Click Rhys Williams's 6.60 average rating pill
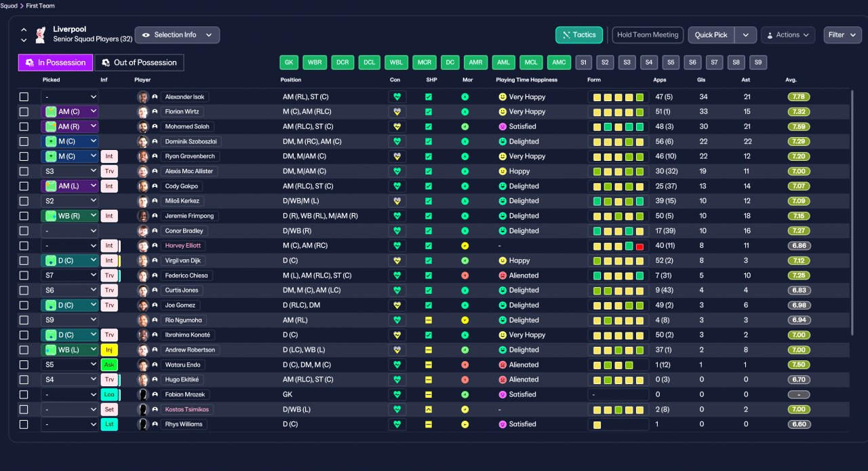The image size is (868, 471). (x=799, y=424)
